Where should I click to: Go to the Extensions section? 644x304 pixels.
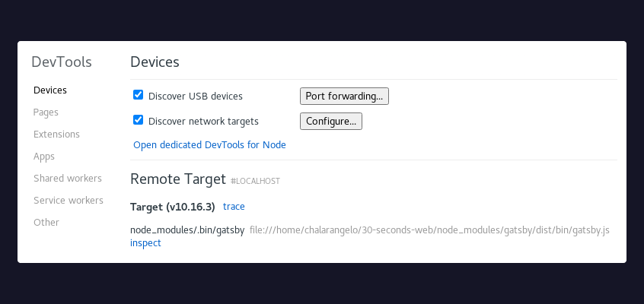(x=56, y=134)
